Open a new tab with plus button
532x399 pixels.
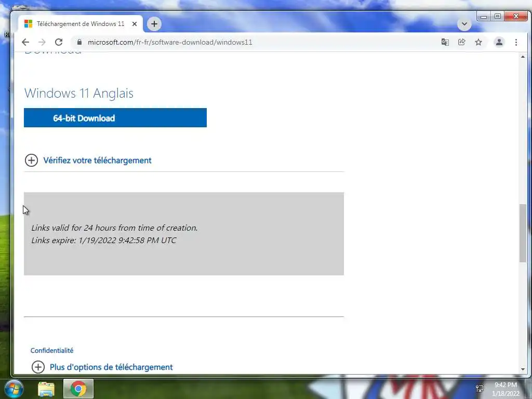[154, 24]
